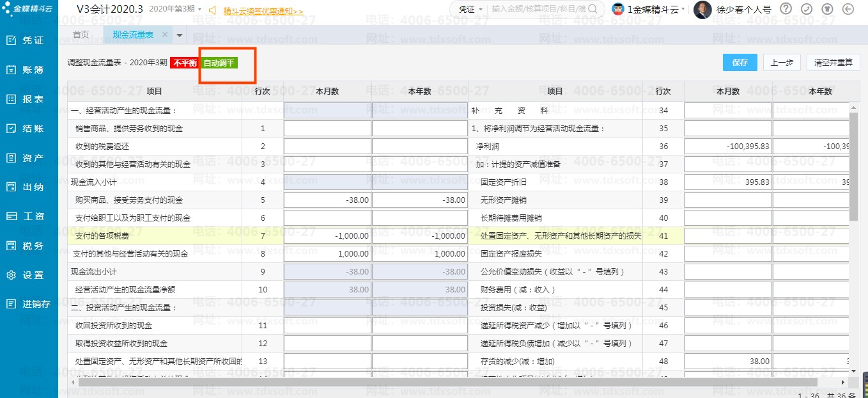Expand the 2020年第3期 period dropdown
Viewport: 868px width, 398px height.
point(175,10)
